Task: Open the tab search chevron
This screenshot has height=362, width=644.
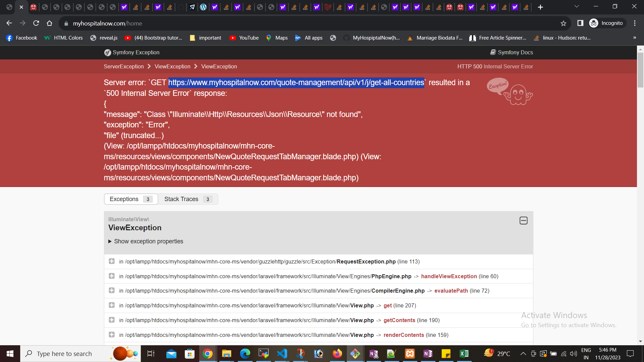Action: click(x=577, y=6)
